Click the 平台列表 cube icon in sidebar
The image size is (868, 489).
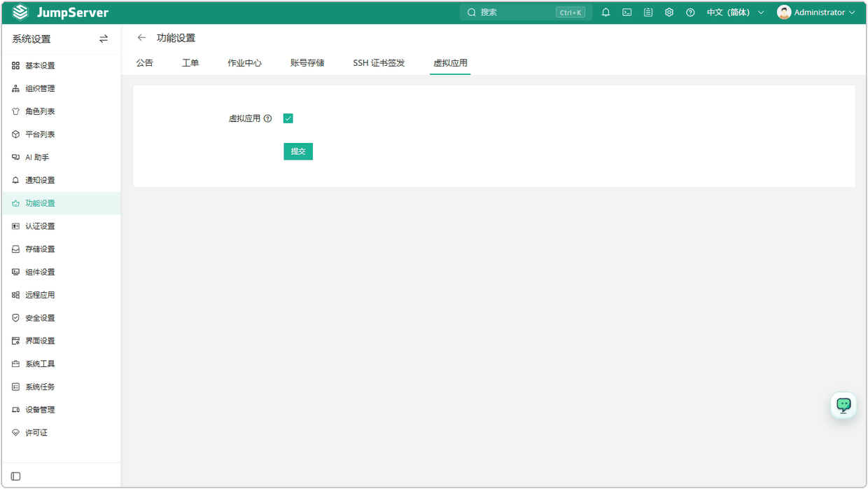pos(15,135)
